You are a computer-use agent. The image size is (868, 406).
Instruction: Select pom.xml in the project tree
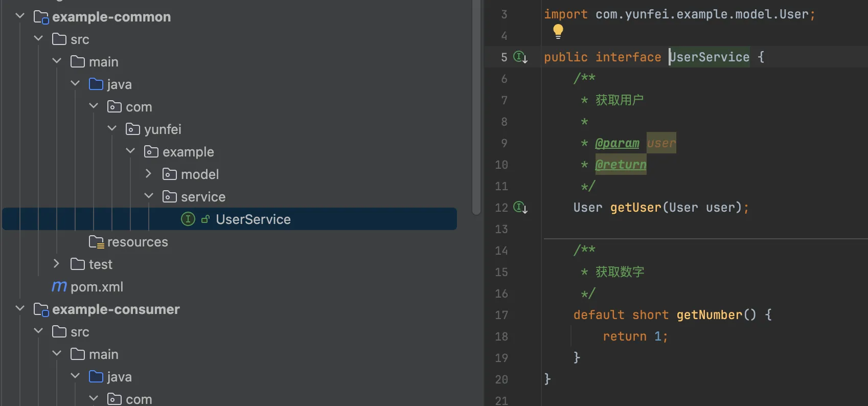97,287
